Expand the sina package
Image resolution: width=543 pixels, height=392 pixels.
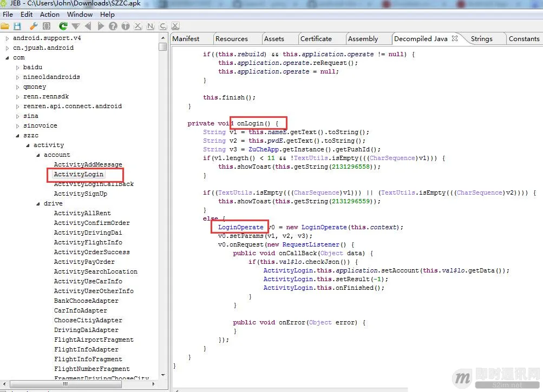point(17,116)
